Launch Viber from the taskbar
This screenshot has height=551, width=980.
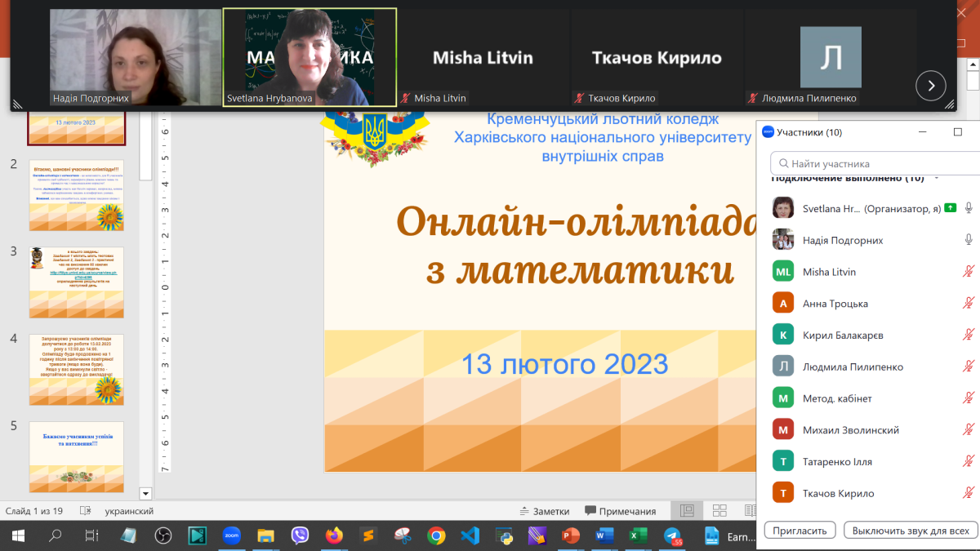(x=300, y=536)
